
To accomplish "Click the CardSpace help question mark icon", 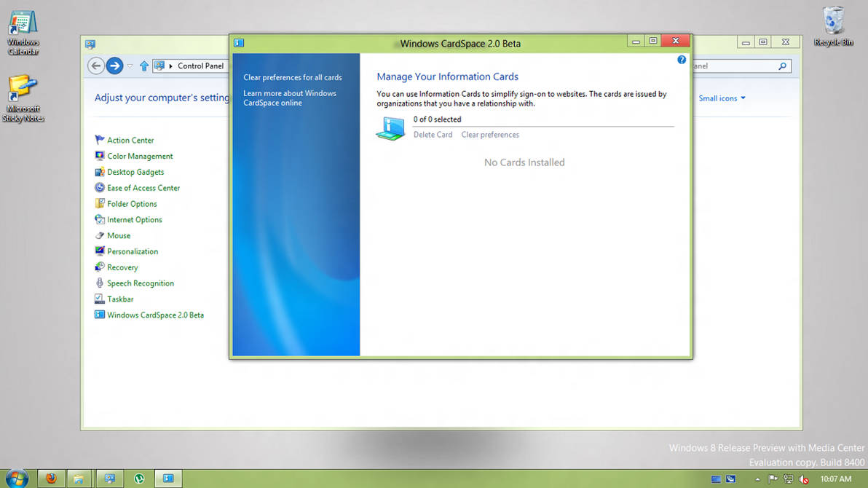I will [682, 60].
